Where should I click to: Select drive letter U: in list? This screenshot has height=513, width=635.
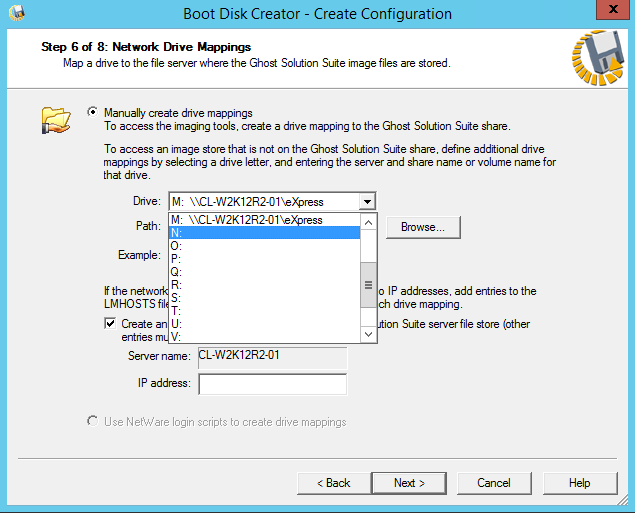coord(264,324)
